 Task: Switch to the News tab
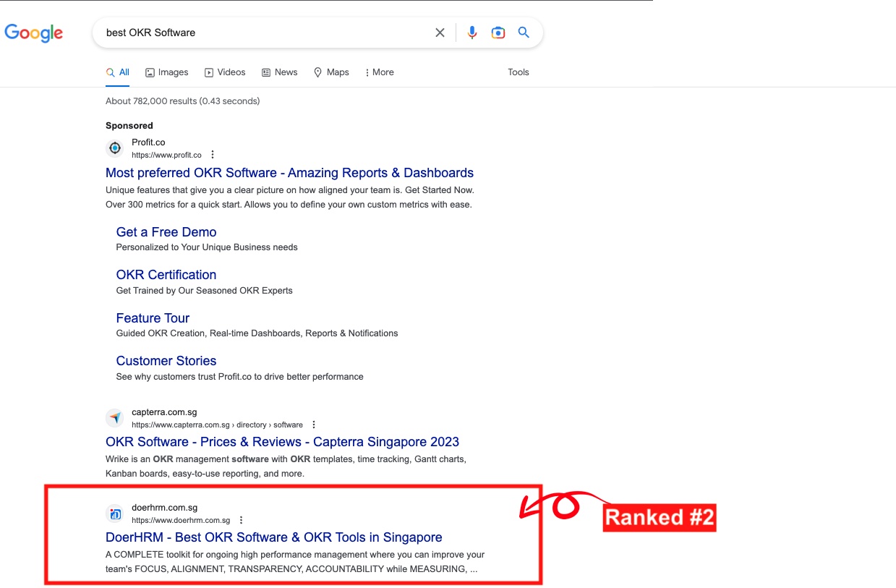pos(280,72)
